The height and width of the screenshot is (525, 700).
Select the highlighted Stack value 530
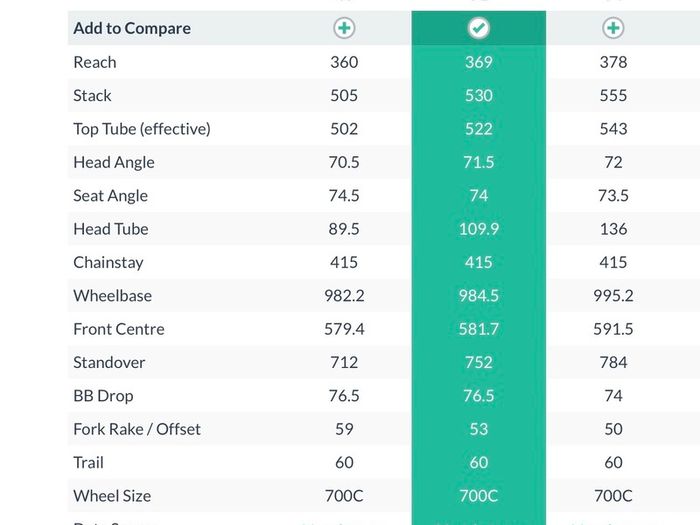479,96
